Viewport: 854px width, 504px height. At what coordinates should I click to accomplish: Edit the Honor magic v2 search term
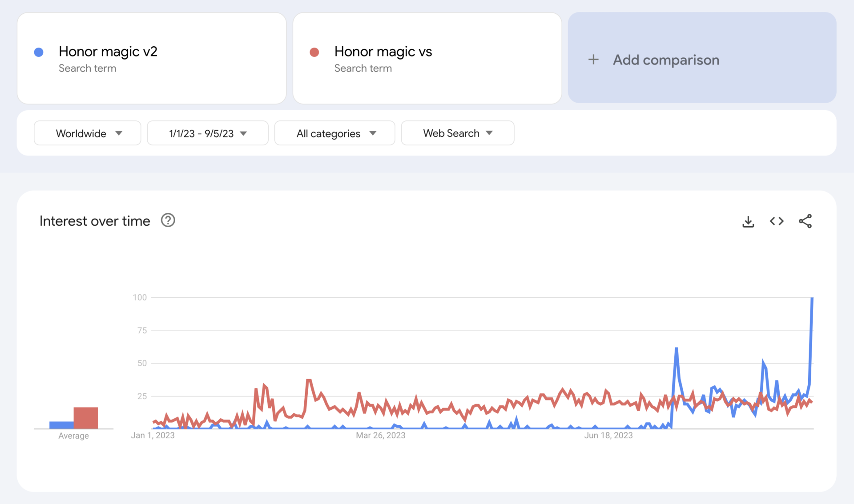pyautogui.click(x=108, y=52)
